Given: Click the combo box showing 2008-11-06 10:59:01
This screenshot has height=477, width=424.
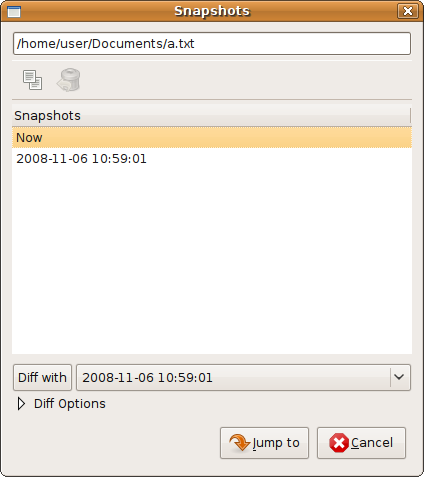Looking at the screenshot, I should point(244,377).
